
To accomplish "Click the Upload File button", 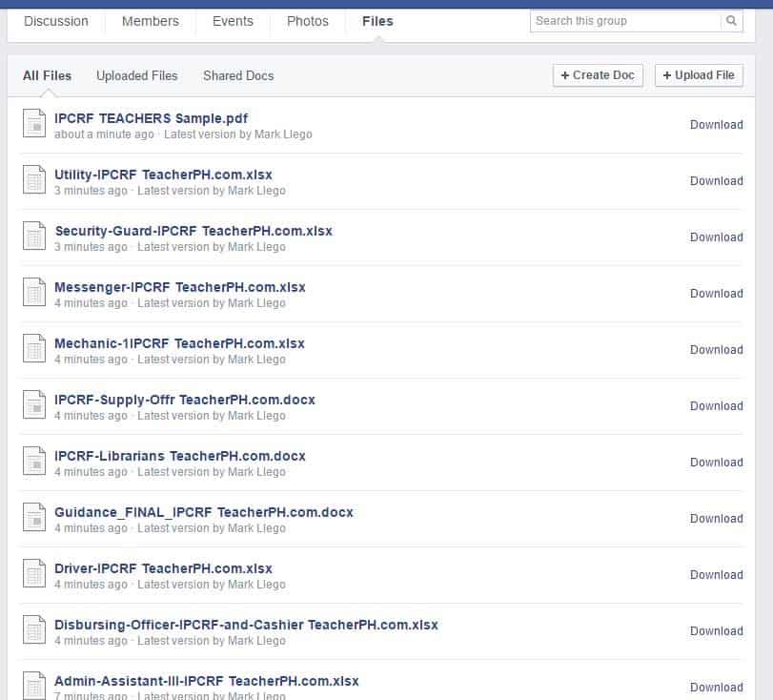I will pyautogui.click(x=699, y=75).
